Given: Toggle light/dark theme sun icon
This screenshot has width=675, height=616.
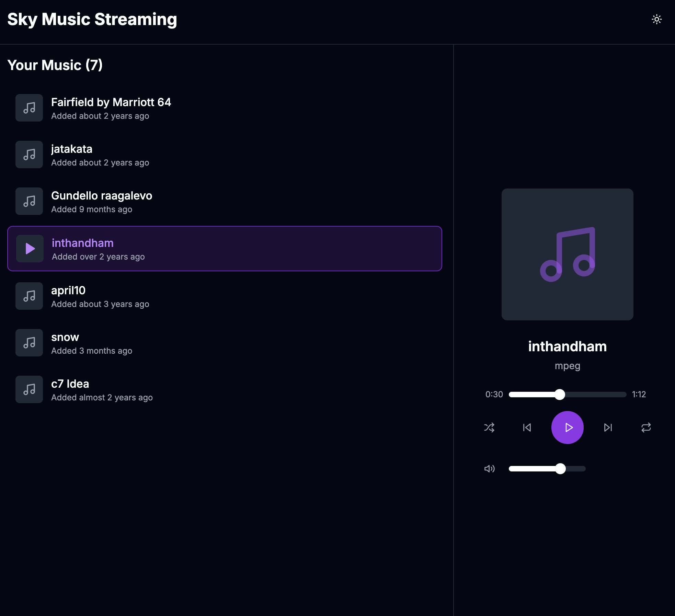Looking at the screenshot, I should tap(656, 19).
